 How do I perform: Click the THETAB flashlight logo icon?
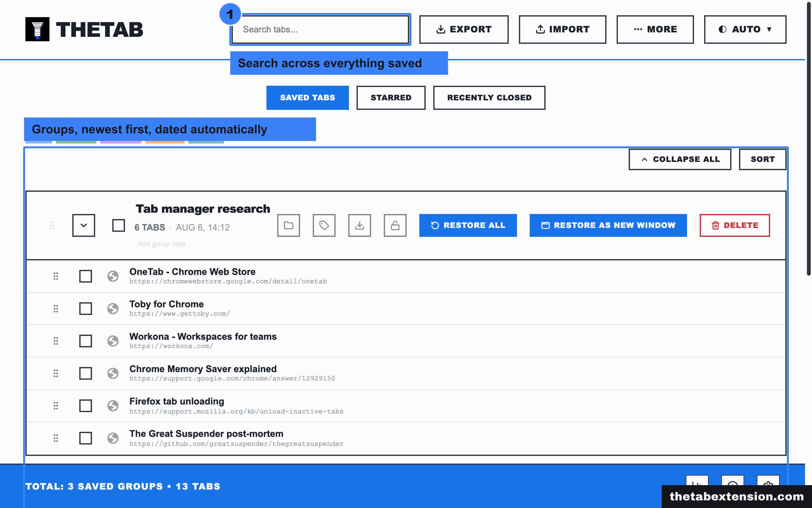coord(37,29)
